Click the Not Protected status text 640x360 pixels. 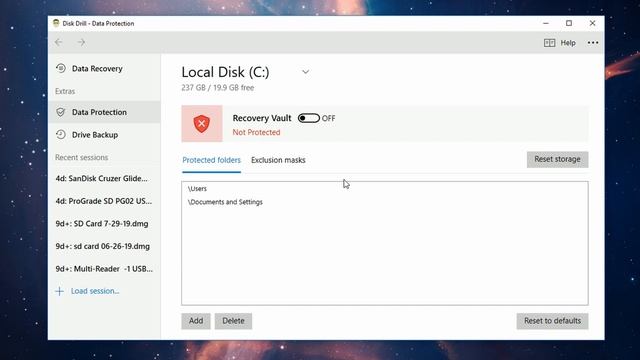(256, 132)
